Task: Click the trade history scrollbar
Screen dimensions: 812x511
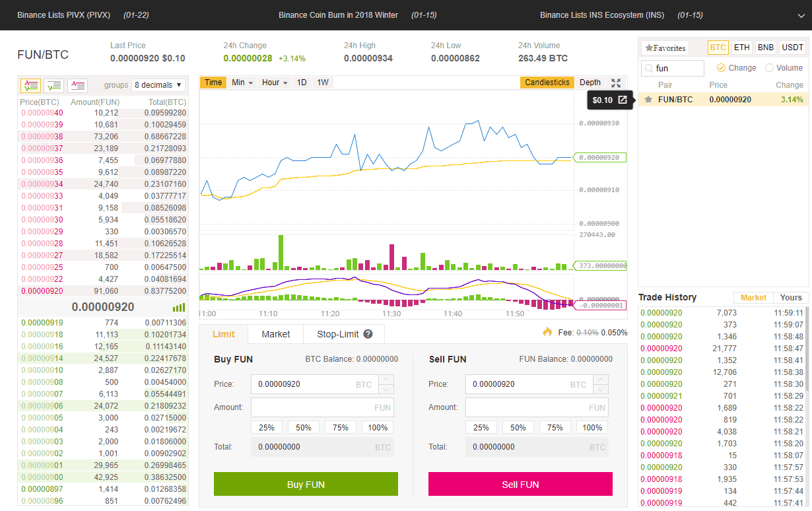Action: 807,350
